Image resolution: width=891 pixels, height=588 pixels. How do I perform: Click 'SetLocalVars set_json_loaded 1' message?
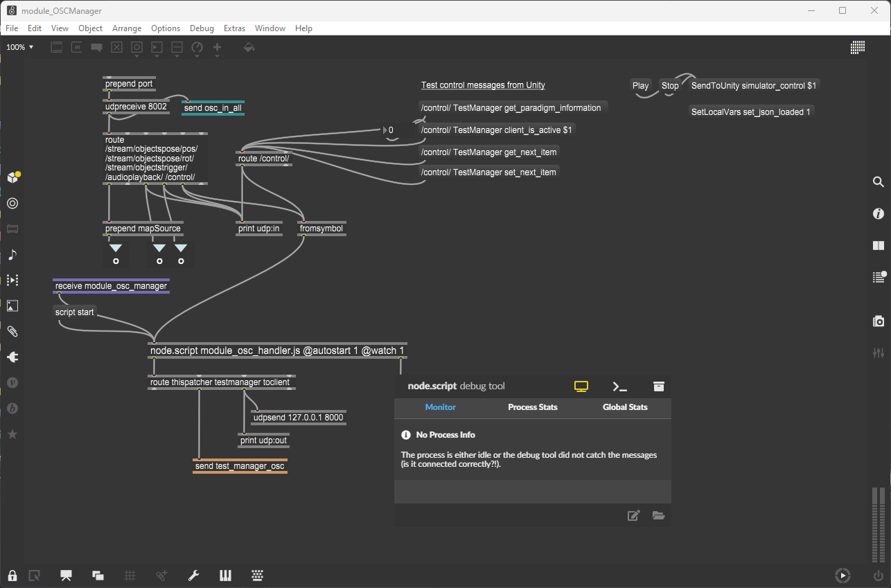(x=751, y=112)
